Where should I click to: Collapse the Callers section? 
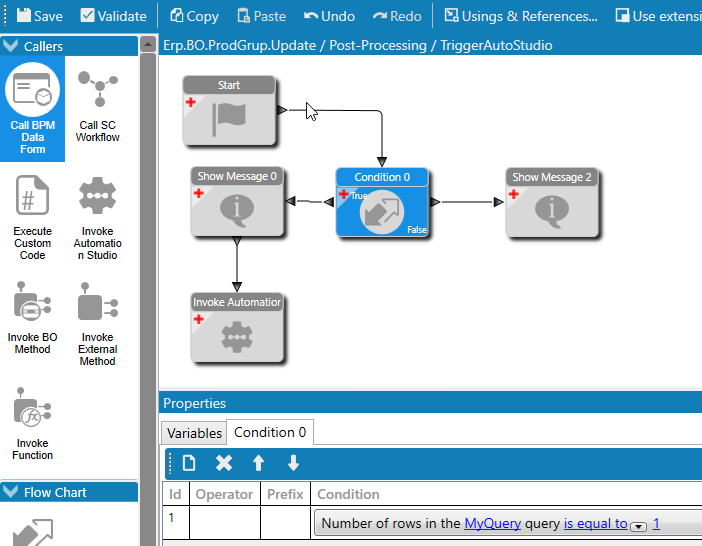pyautogui.click(x=10, y=46)
